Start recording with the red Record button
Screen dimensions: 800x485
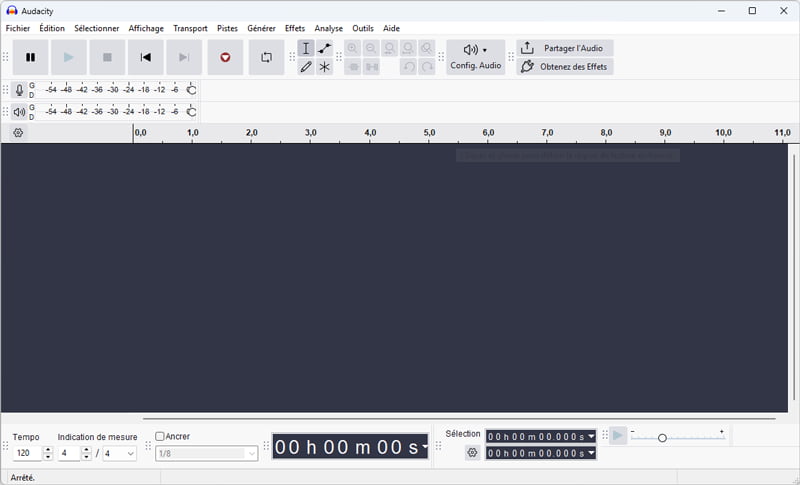tap(225, 57)
